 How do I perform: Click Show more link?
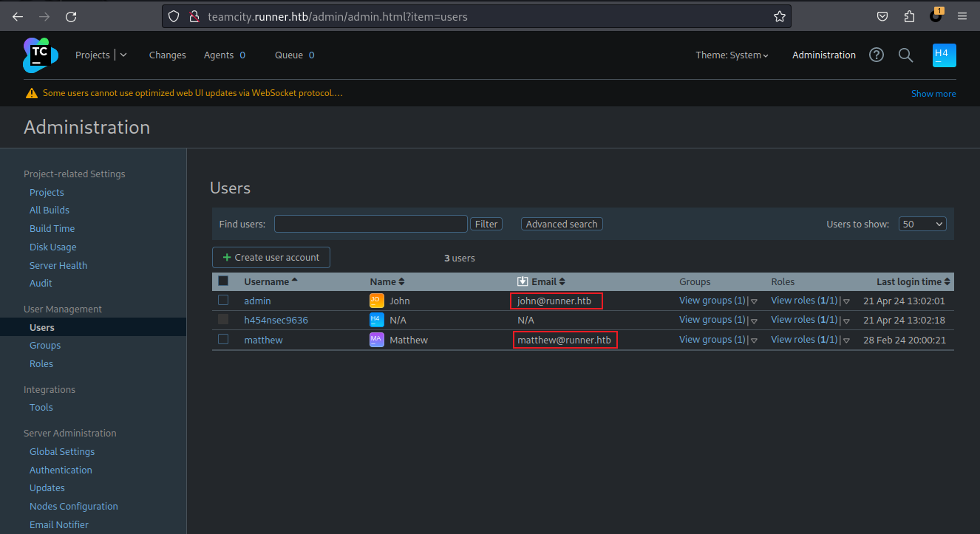[x=933, y=93]
